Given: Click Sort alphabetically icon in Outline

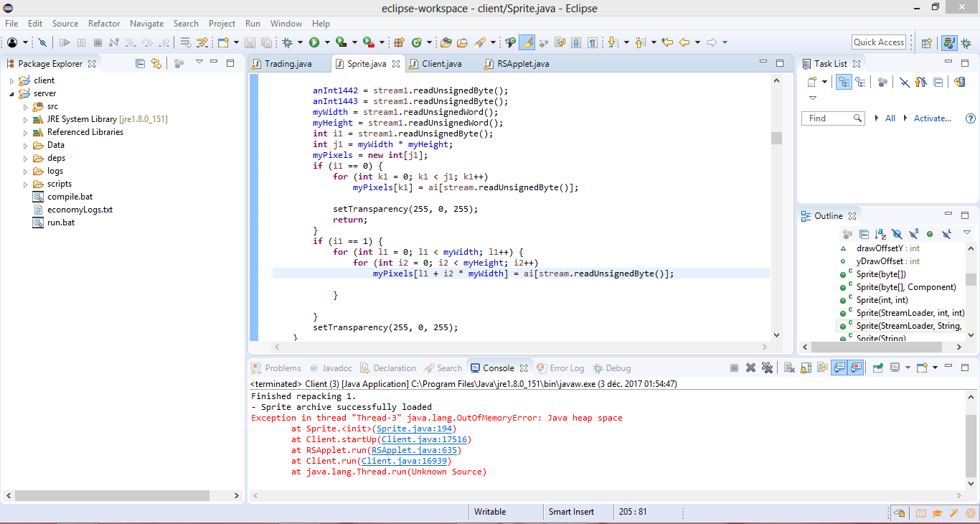Looking at the screenshot, I should tap(880, 234).
